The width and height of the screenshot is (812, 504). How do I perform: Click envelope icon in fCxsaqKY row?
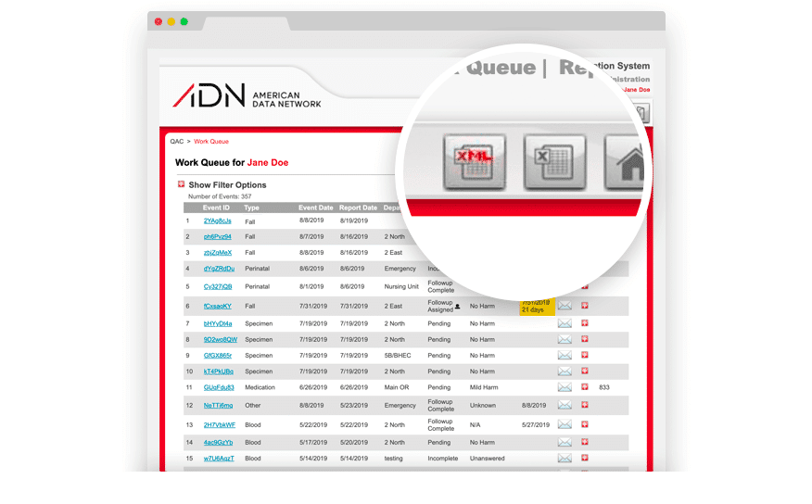point(565,306)
